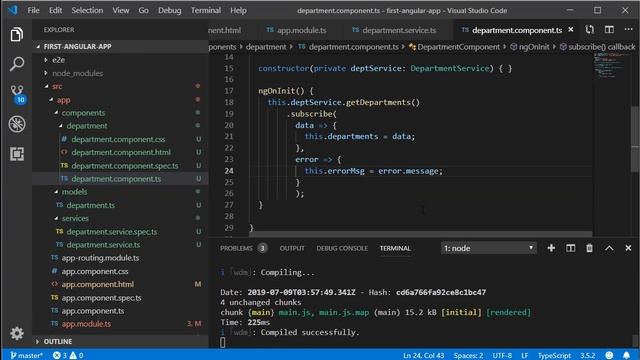Maximize the panel with up chevron
The width and height of the screenshot is (640, 360).
609,248
